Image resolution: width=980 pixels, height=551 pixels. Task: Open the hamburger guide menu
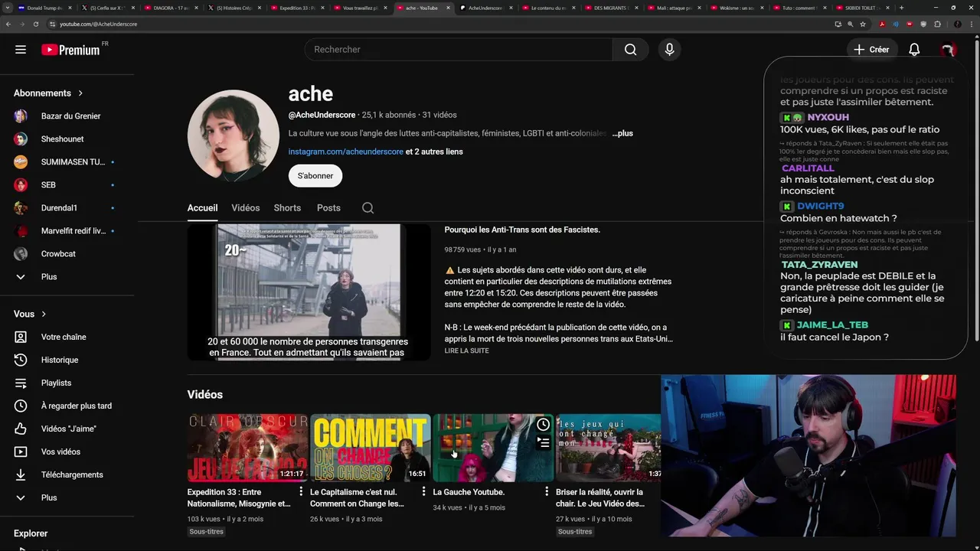21,50
